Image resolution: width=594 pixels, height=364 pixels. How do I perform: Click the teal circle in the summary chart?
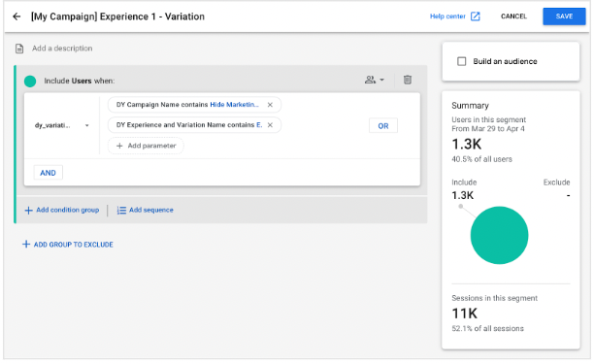tap(499, 235)
